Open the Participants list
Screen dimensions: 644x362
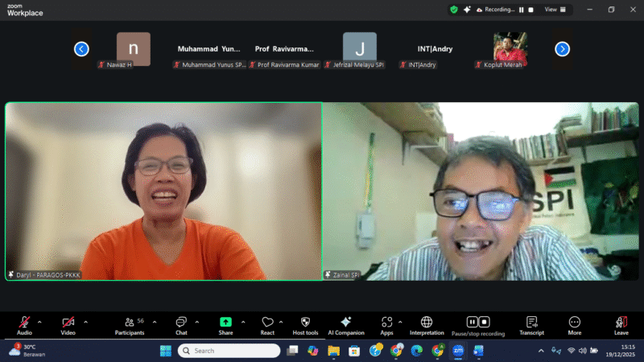pyautogui.click(x=129, y=323)
